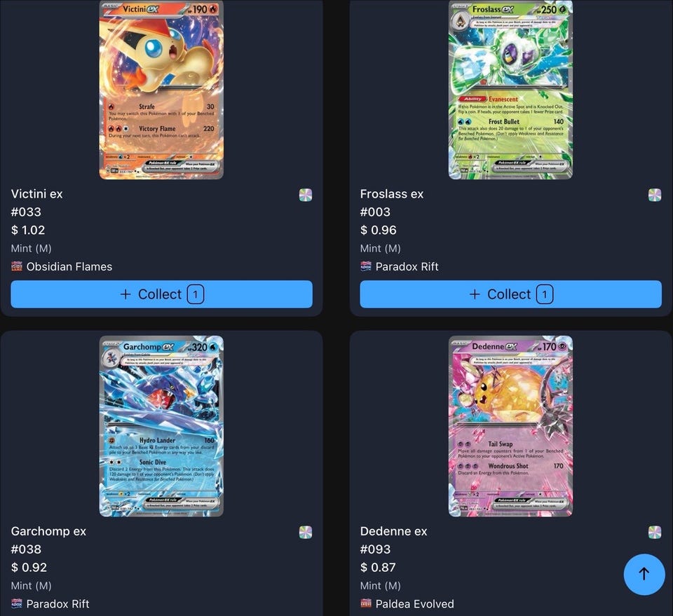Click the holo foil icon beside Garchomp ex
This screenshot has width=673, height=616.
[x=306, y=533]
